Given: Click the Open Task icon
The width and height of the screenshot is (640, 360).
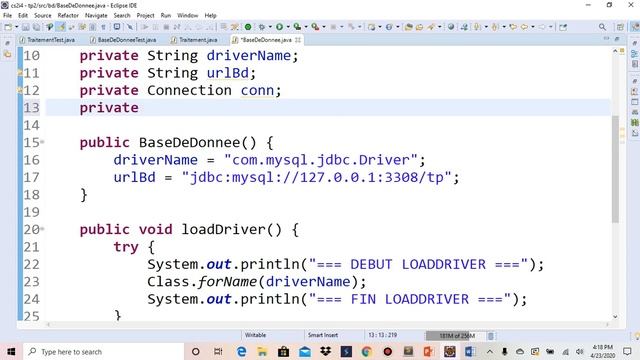Looking at the screenshot, I should pos(419,27).
